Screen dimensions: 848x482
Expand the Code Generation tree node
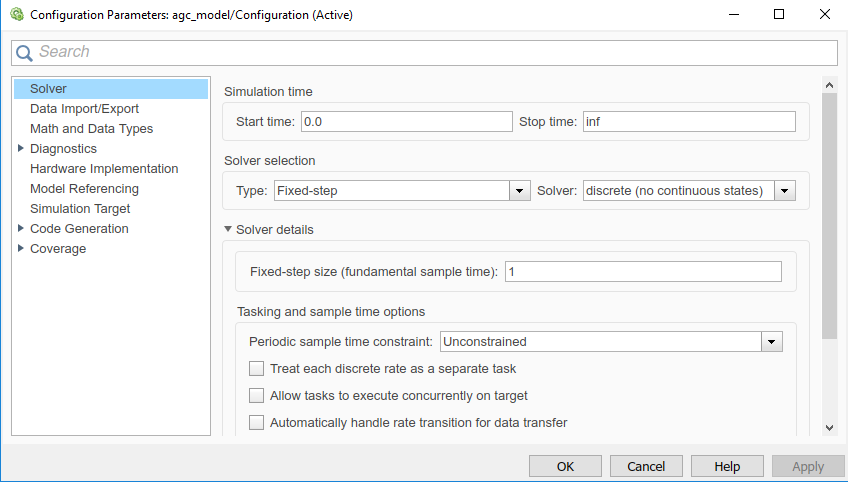click(x=21, y=229)
